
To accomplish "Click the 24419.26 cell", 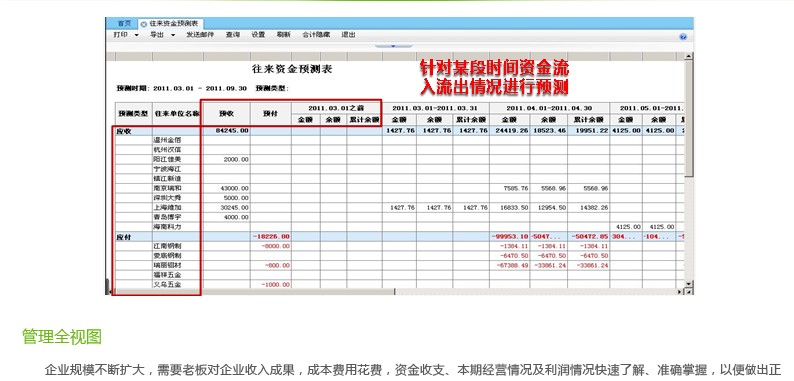I will coord(510,130).
